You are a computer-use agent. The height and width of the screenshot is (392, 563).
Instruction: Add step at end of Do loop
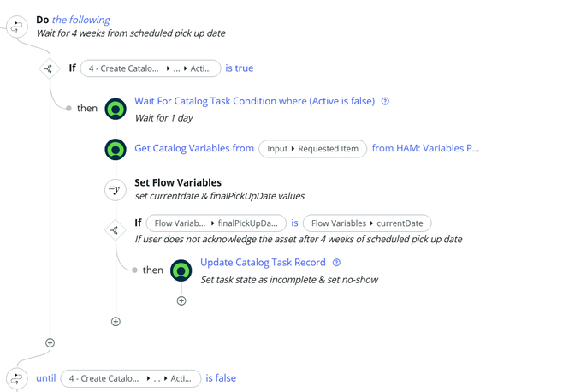[x=50, y=342]
